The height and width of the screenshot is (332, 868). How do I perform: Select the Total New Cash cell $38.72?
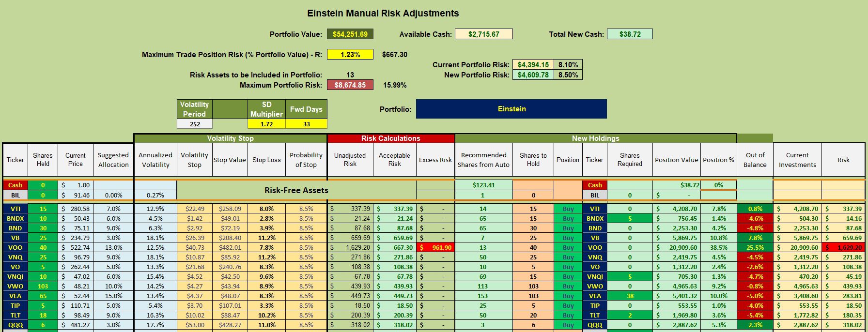point(630,34)
